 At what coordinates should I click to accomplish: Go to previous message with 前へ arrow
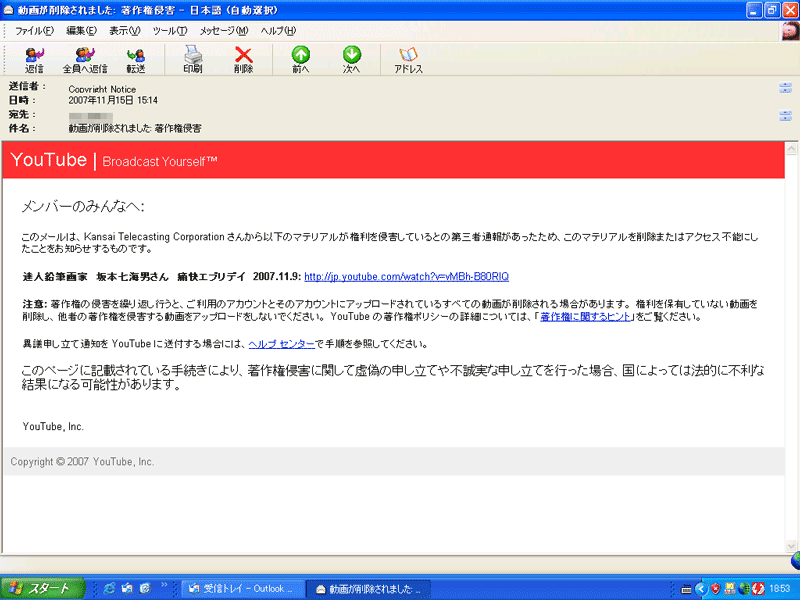(x=301, y=60)
